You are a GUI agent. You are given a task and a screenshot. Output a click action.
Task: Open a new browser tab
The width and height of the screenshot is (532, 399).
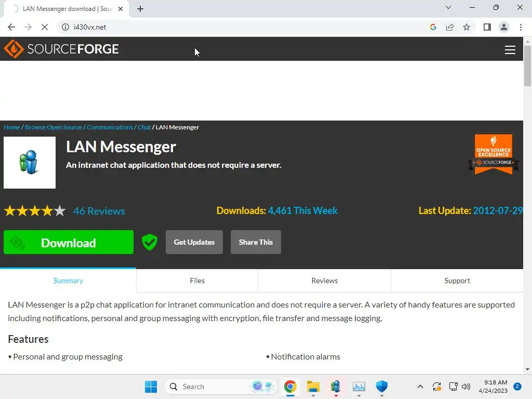[x=140, y=9]
